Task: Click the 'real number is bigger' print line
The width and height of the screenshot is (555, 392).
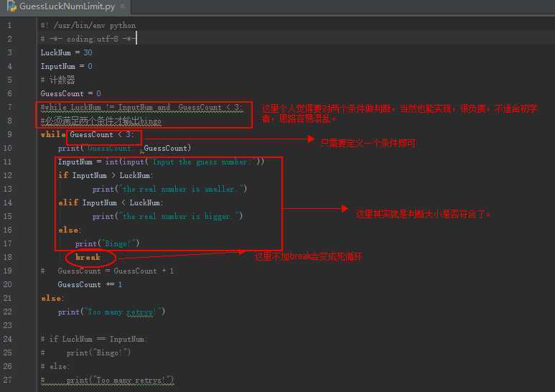Action: [167, 217]
